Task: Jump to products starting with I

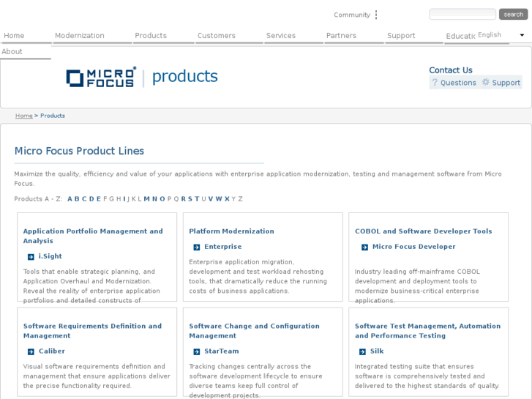Action: click(x=124, y=199)
